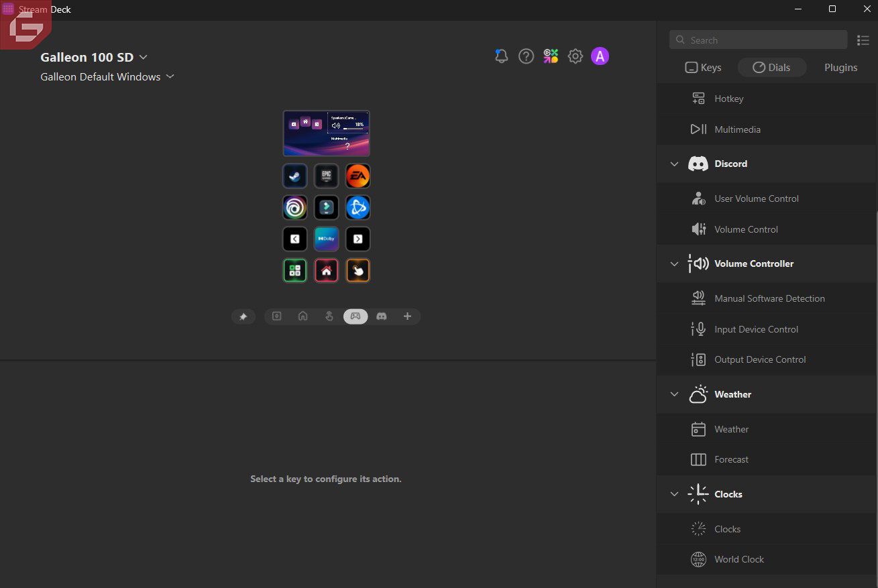The image size is (878, 588).
Task: Switch to the Plugins tab
Action: coord(840,68)
